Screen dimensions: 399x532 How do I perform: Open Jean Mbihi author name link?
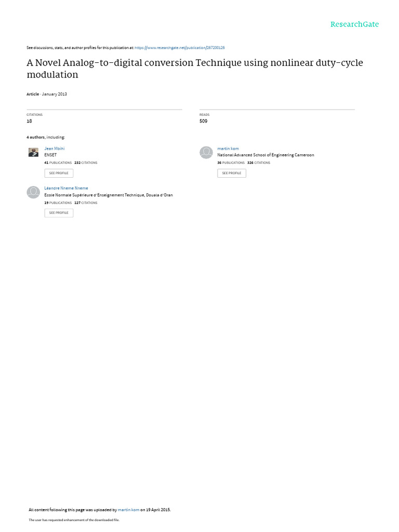click(x=54, y=149)
